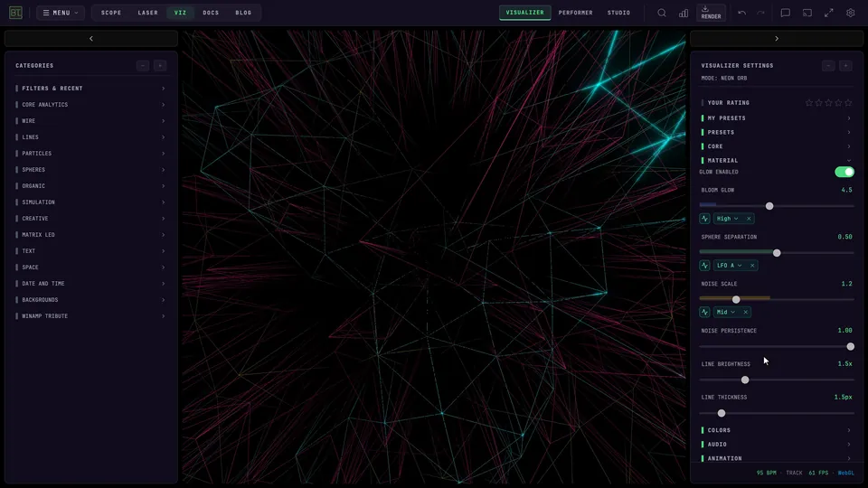This screenshot has width=868, height=488.
Task: Open the High source dropdown
Action: [x=727, y=219]
